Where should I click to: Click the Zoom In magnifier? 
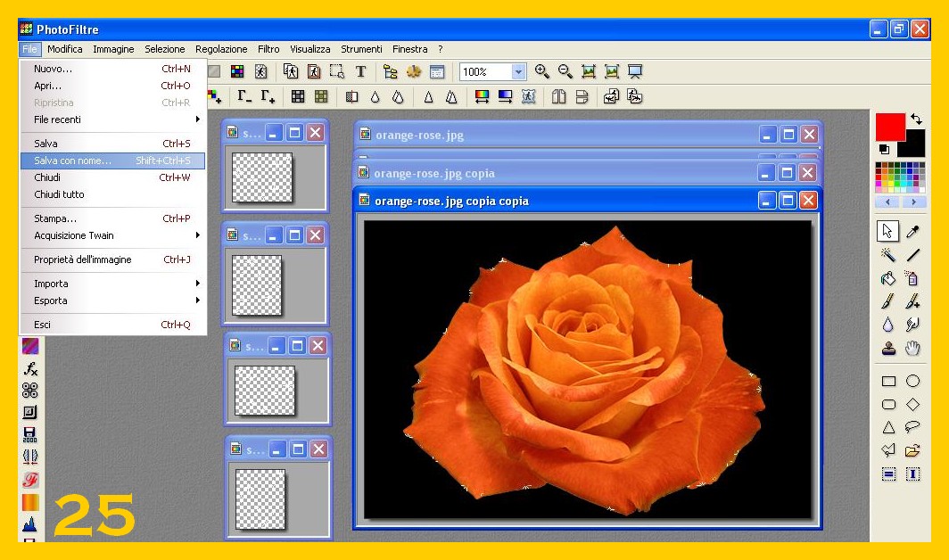click(542, 72)
